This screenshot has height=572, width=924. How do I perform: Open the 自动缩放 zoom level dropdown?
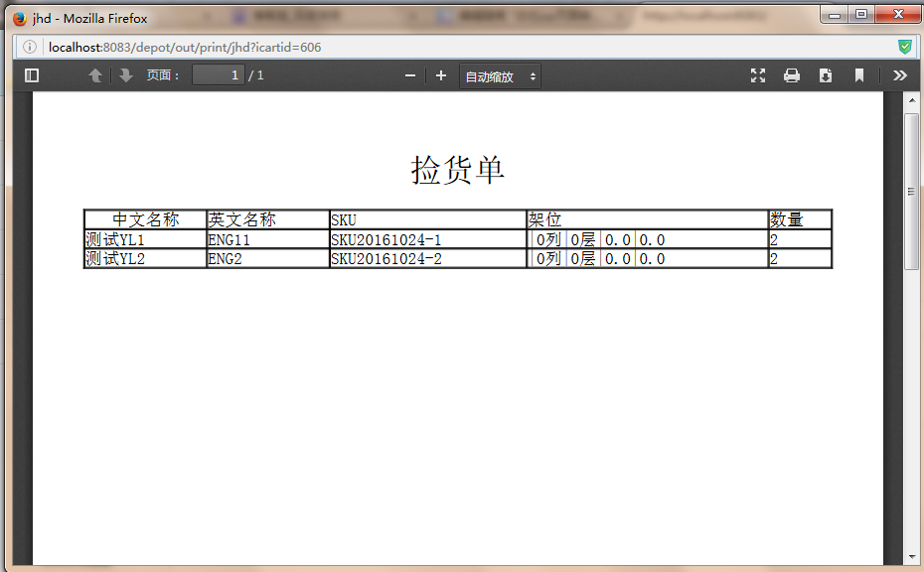click(x=499, y=74)
